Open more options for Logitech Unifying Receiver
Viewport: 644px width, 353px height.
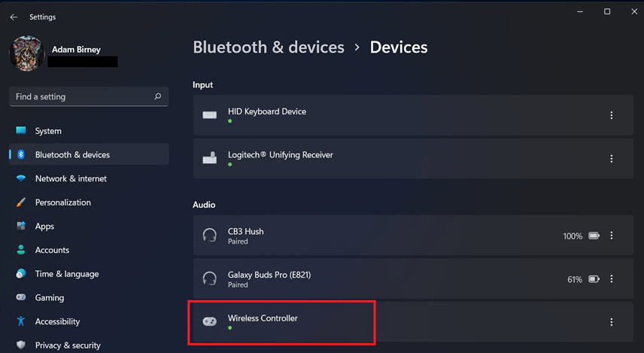click(x=612, y=159)
